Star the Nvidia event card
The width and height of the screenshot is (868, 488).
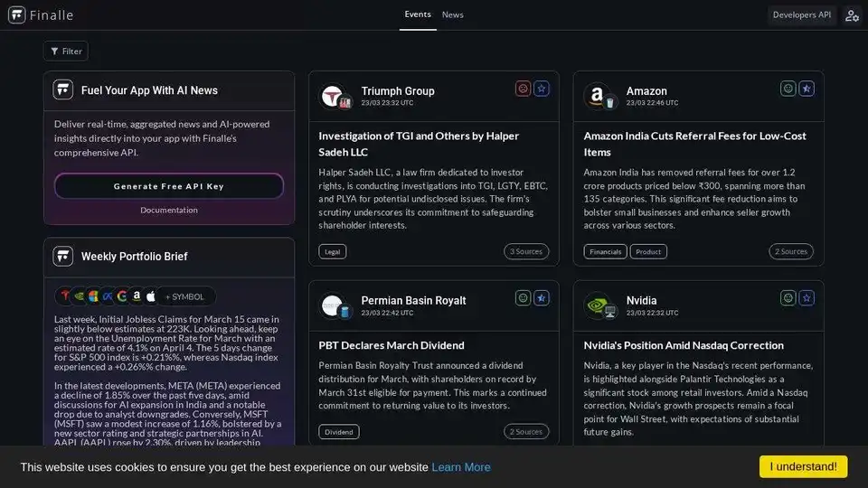(x=807, y=298)
